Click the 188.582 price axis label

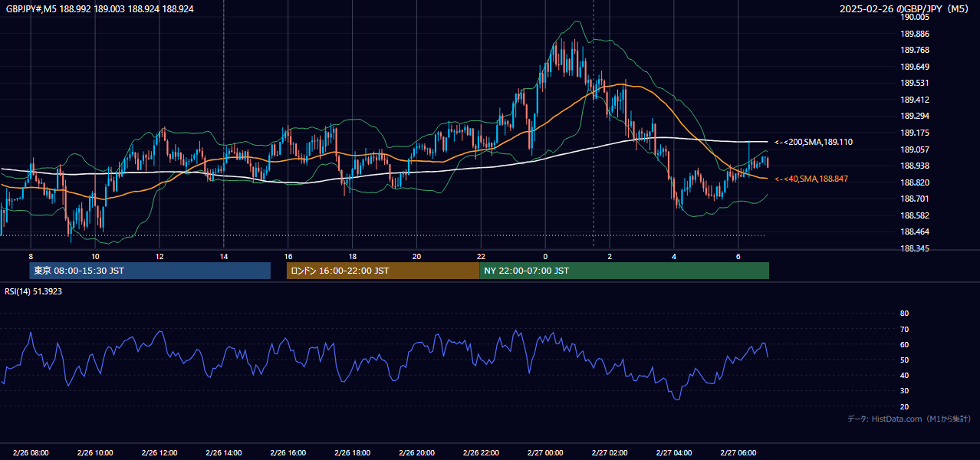tap(915, 215)
